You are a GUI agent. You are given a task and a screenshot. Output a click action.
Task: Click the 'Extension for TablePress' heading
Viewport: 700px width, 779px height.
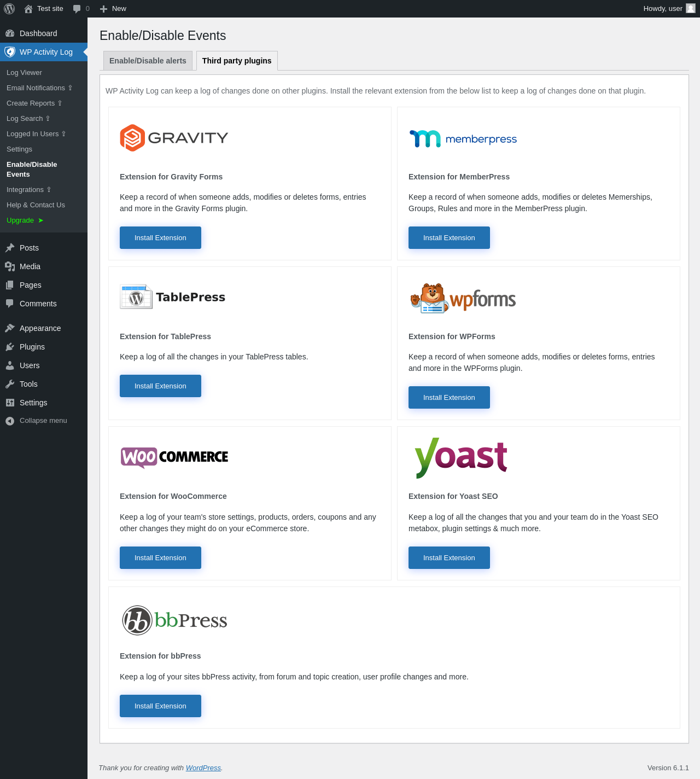coord(165,336)
